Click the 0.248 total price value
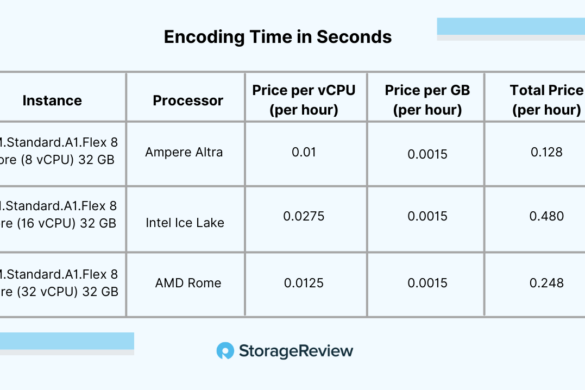The image size is (585, 390). (546, 283)
